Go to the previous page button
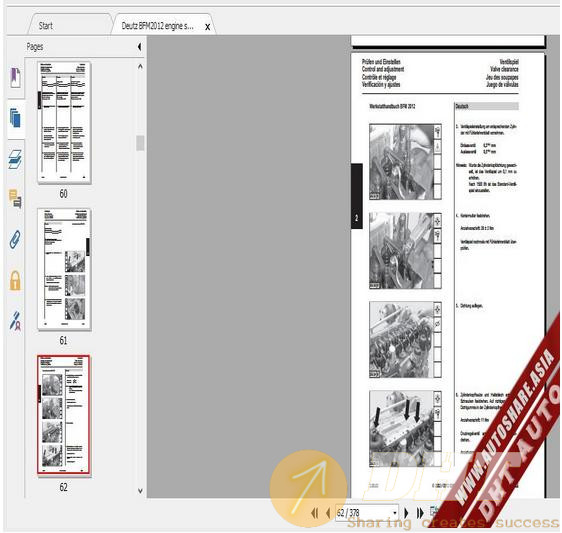Screen dimensions: 562x533 [x=328, y=513]
